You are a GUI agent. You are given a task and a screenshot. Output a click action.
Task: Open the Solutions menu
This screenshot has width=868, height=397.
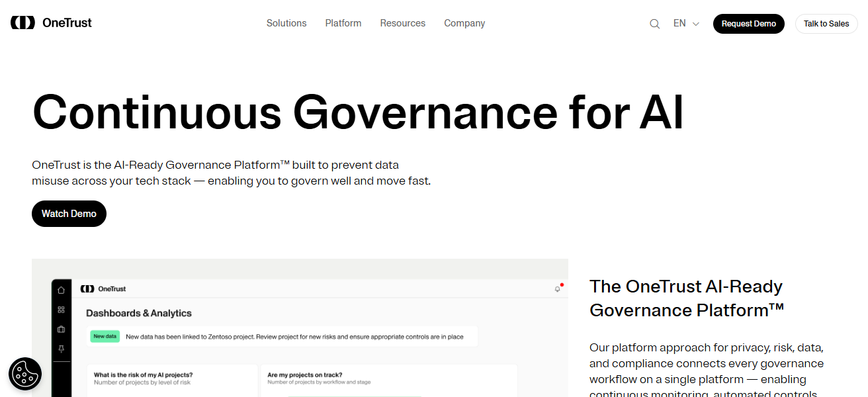(x=286, y=23)
